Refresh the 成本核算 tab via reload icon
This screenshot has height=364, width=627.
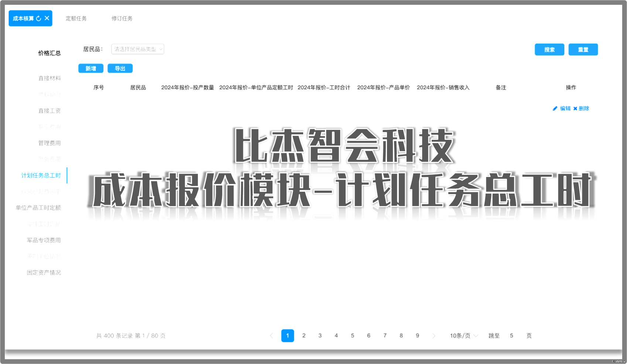pos(39,18)
